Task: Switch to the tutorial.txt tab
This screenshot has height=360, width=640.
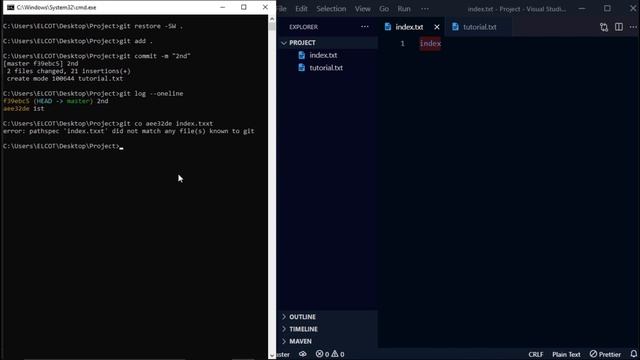Action: click(x=480, y=27)
